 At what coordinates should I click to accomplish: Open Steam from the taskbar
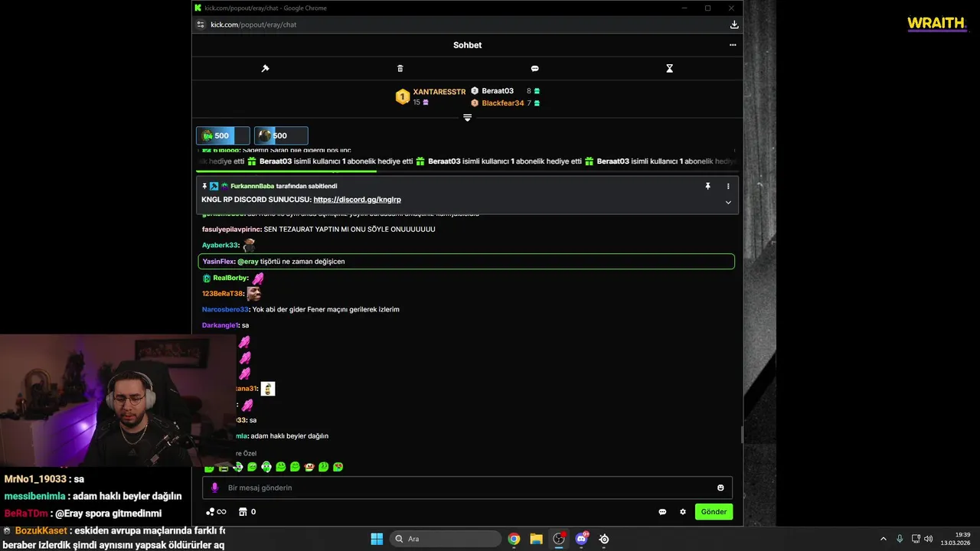pos(604,539)
